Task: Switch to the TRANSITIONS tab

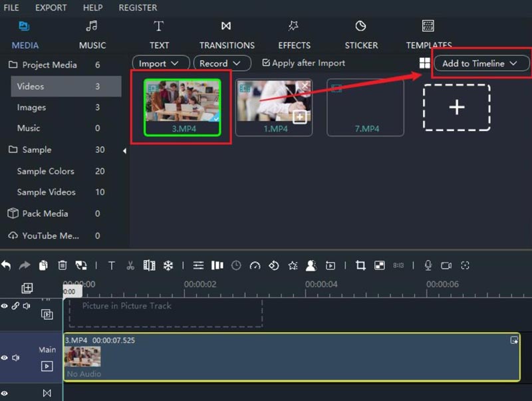Action: pyautogui.click(x=227, y=35)
